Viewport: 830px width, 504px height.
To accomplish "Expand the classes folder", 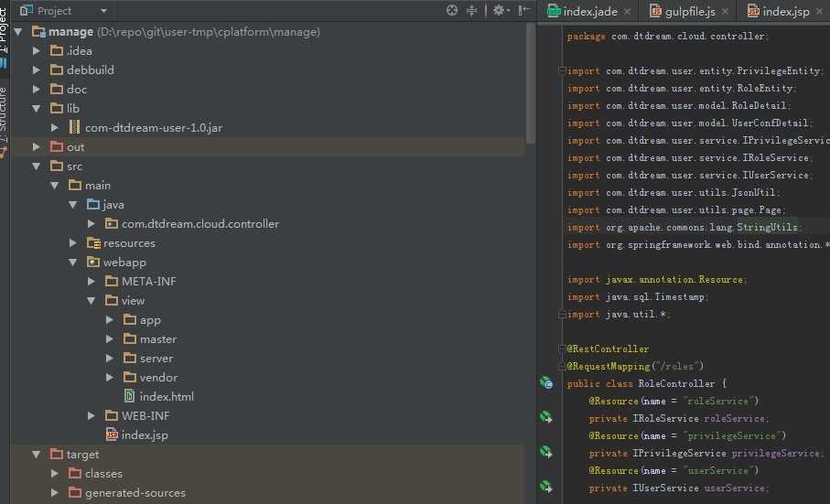I will point(55,473).
